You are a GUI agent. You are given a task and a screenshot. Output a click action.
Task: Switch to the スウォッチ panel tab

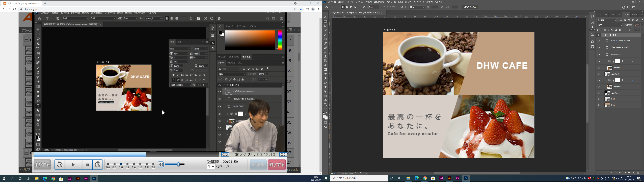pos(605,14)
